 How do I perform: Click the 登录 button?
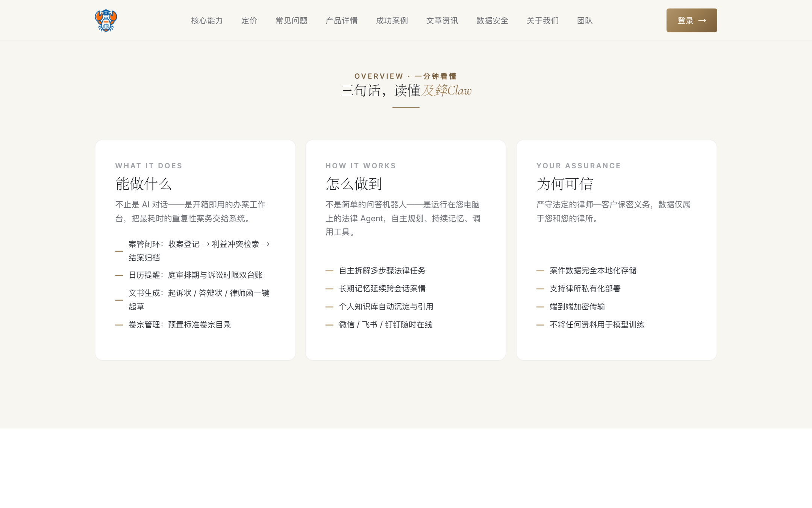[692, 20]
